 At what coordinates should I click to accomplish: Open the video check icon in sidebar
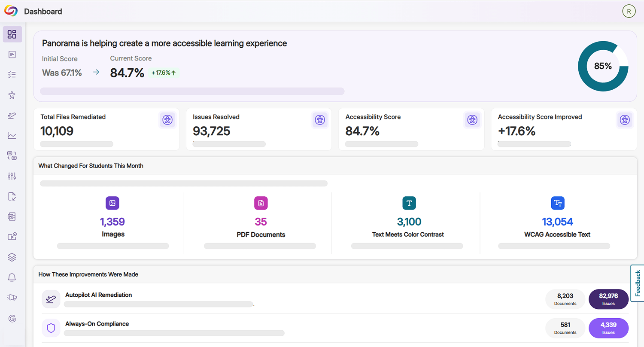(x=12, y=237)
